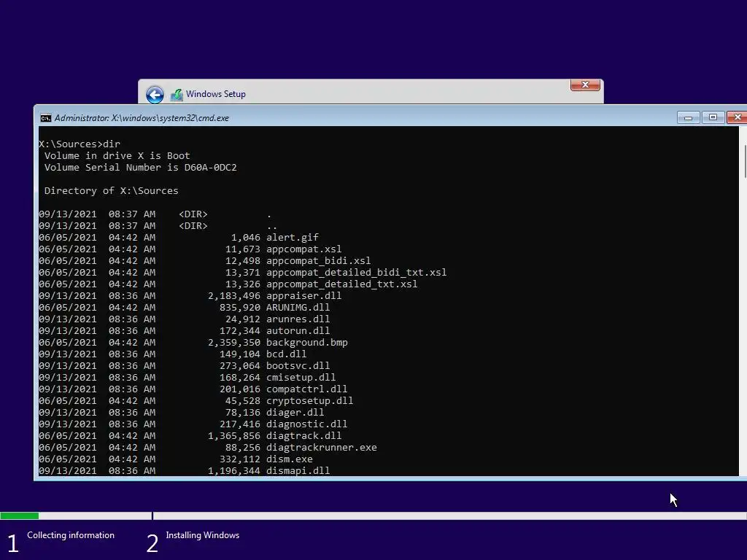Click the dismapi.dll file name

coord(298,471)
